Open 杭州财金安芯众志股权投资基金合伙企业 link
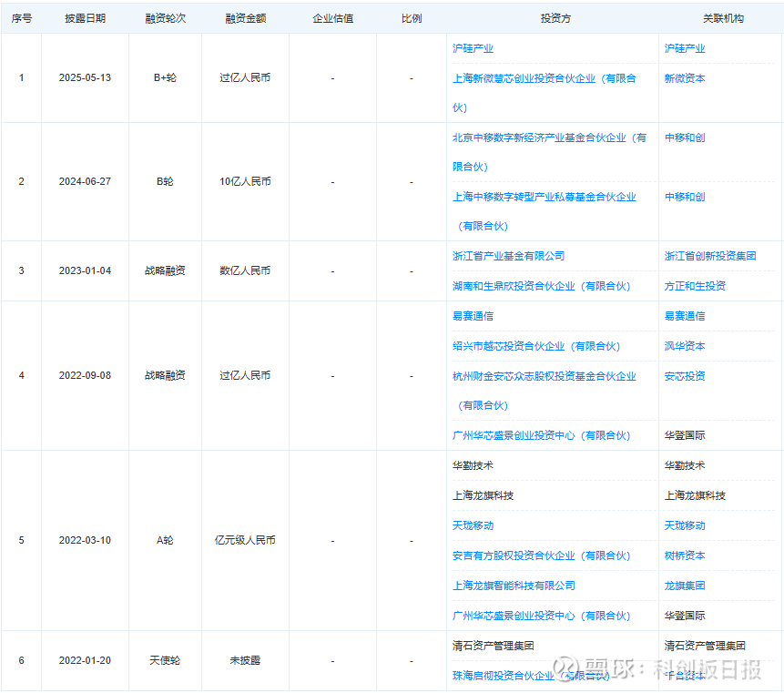 coord(544,391)
